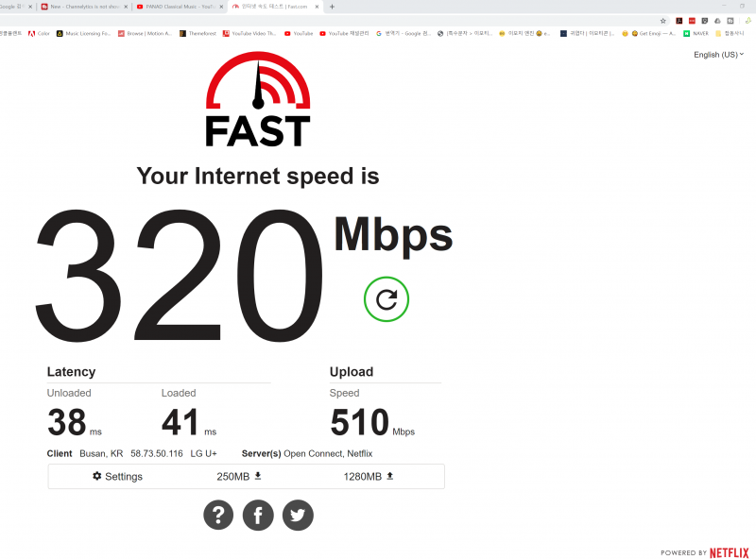
Task: Open the Themeforest bookmark
Action: click(198, 33)
